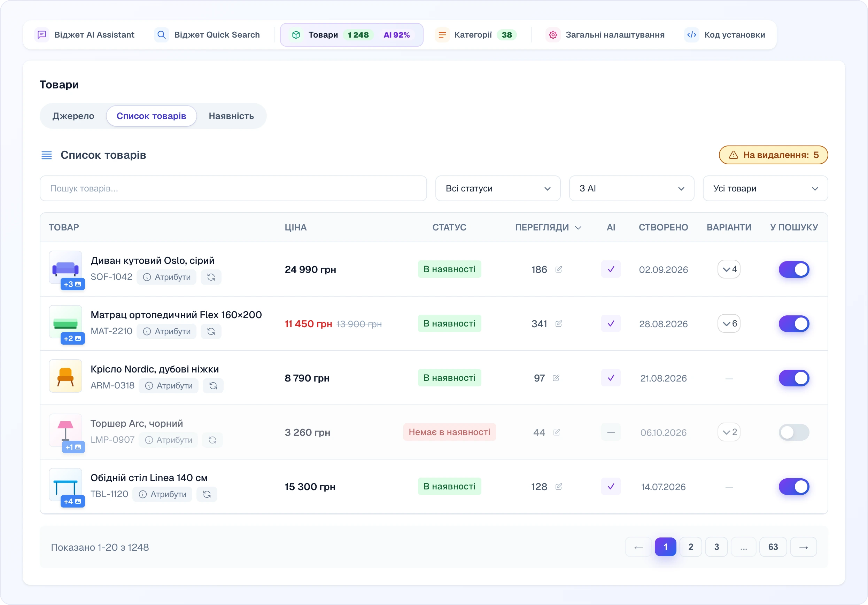
Task: Disable search toggle for Диван кутовий Oslo
Action: 794,269
